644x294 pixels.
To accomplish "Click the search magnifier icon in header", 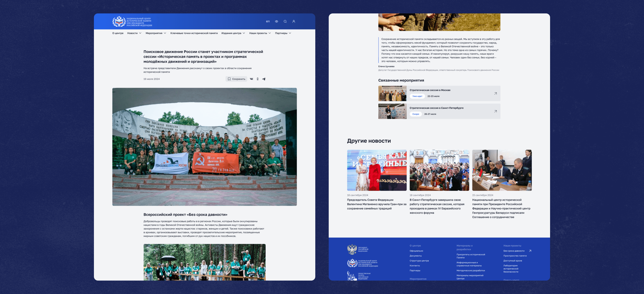I will coord(285,21).
